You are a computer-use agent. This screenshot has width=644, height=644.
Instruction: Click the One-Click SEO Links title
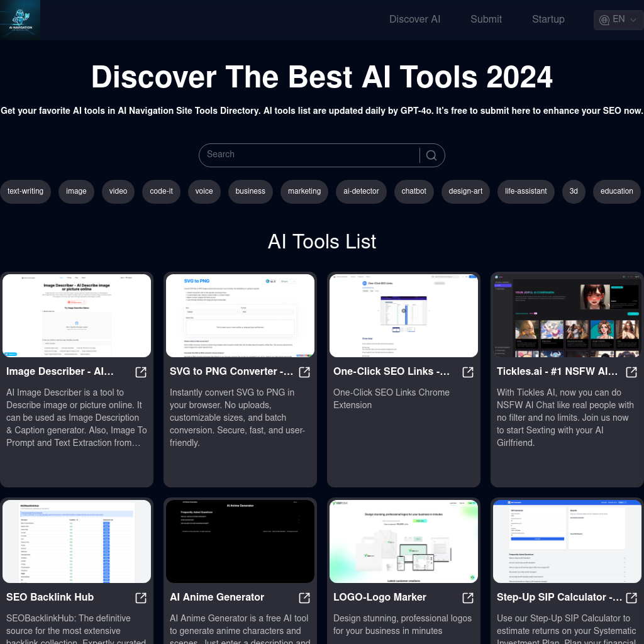click(391, 372)
